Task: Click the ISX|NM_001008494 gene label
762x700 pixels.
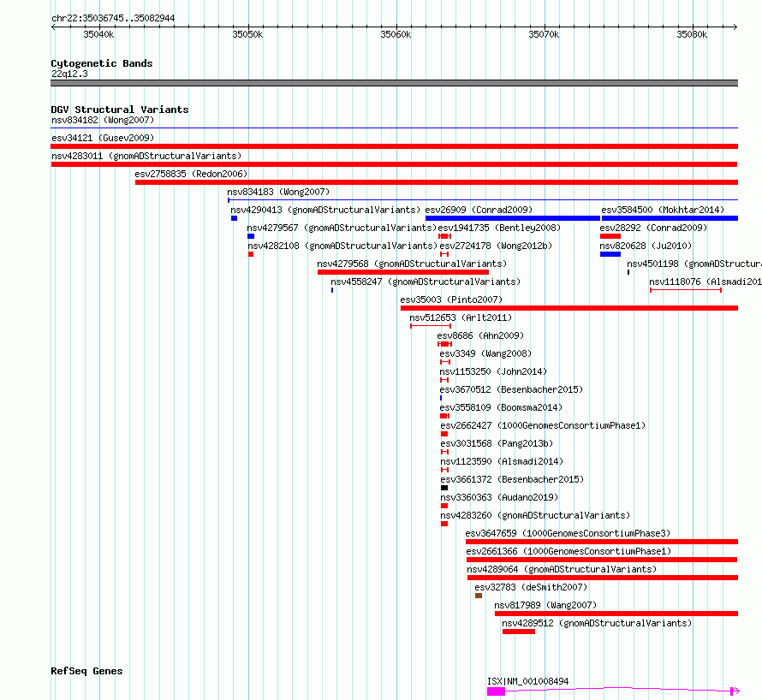Action: pos(527,681)
